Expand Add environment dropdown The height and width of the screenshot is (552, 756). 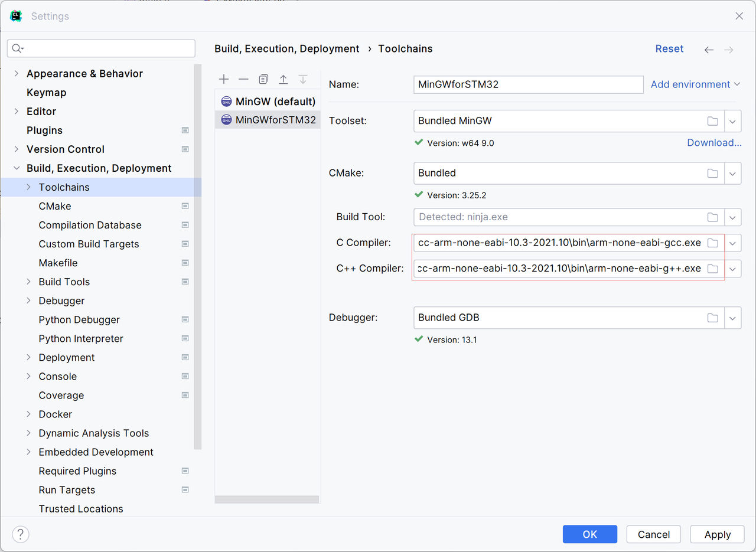(x=695, y=84)
